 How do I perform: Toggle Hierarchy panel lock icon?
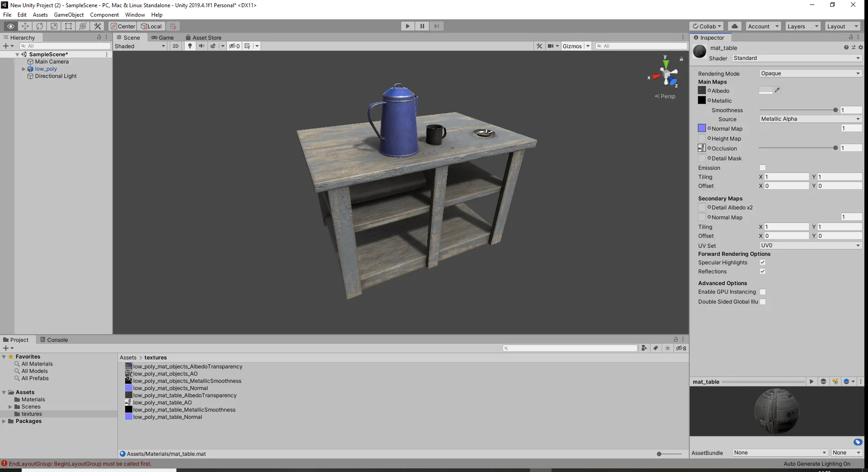99,37
